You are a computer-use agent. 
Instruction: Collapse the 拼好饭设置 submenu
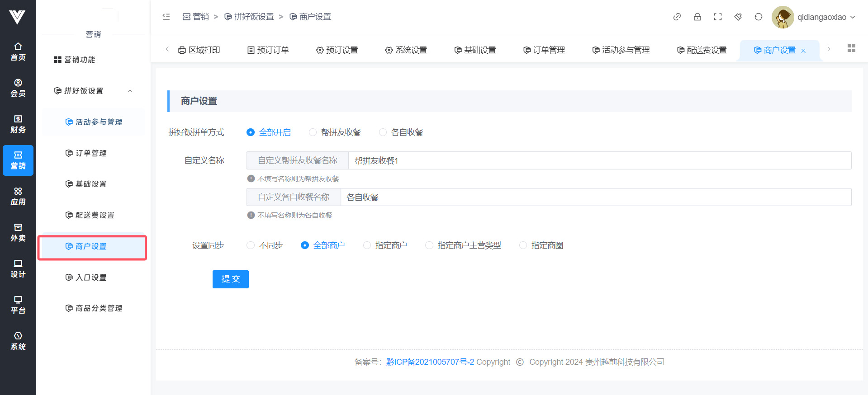[130, 91]
